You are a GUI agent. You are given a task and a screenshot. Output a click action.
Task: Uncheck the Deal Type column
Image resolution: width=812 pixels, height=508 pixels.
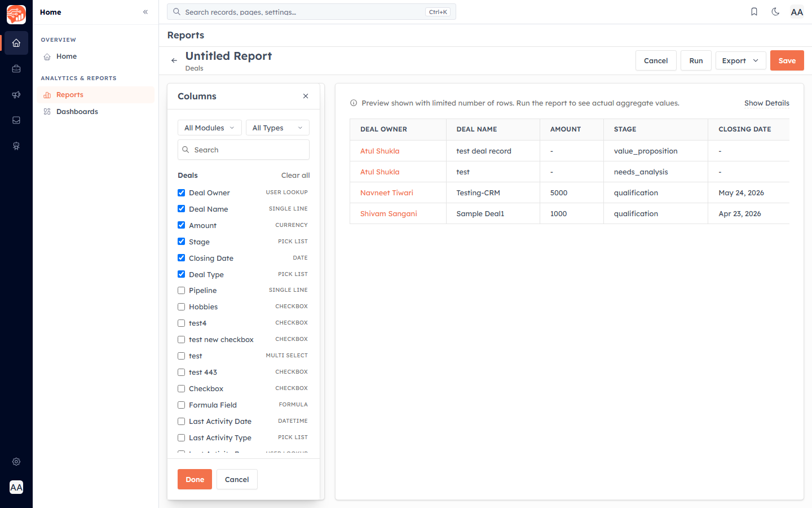click(x=181, y=274)
